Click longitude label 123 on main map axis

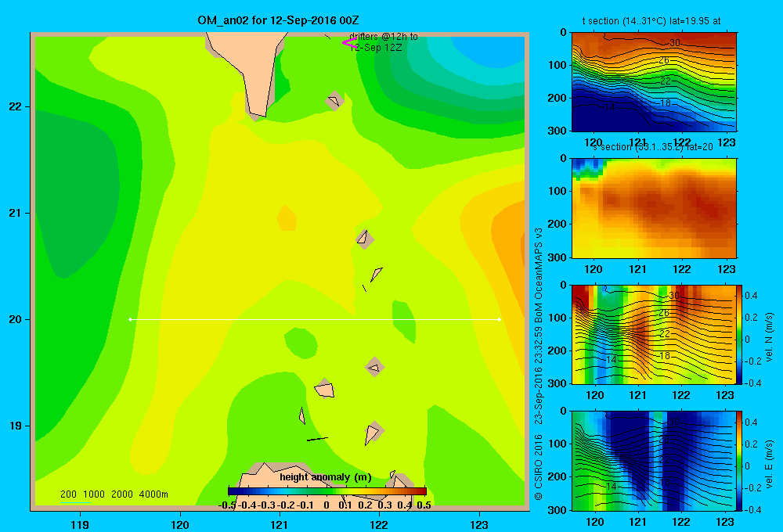click(x=479, y=524)
